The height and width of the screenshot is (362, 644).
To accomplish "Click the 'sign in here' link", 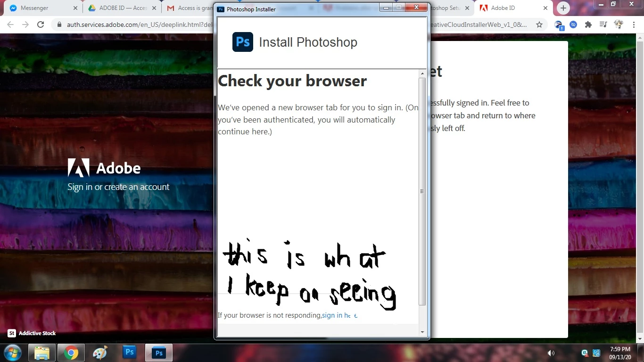I will coord(339,315).
